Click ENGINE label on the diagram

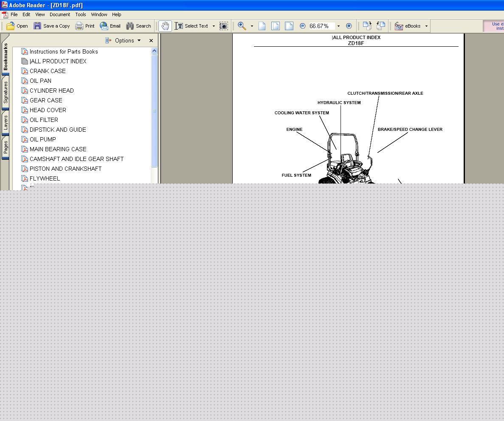pyautogui.click(x=294, y=129)
